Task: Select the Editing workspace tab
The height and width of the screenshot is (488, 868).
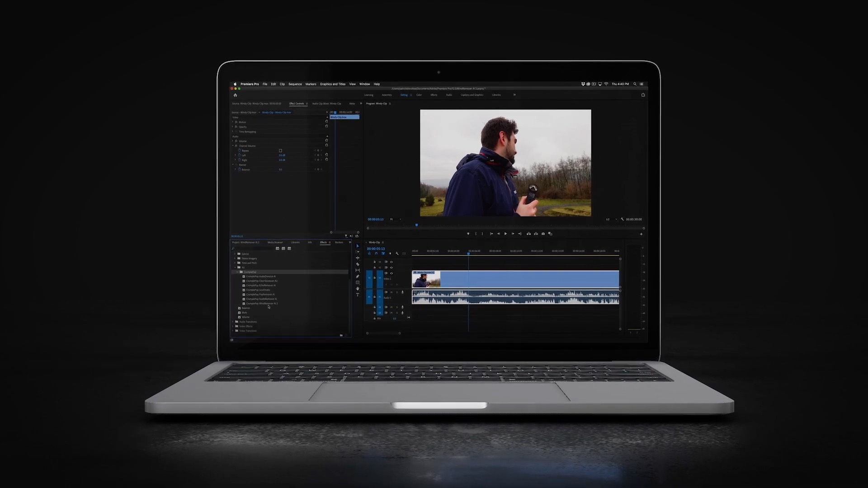Action: point(404,95)
